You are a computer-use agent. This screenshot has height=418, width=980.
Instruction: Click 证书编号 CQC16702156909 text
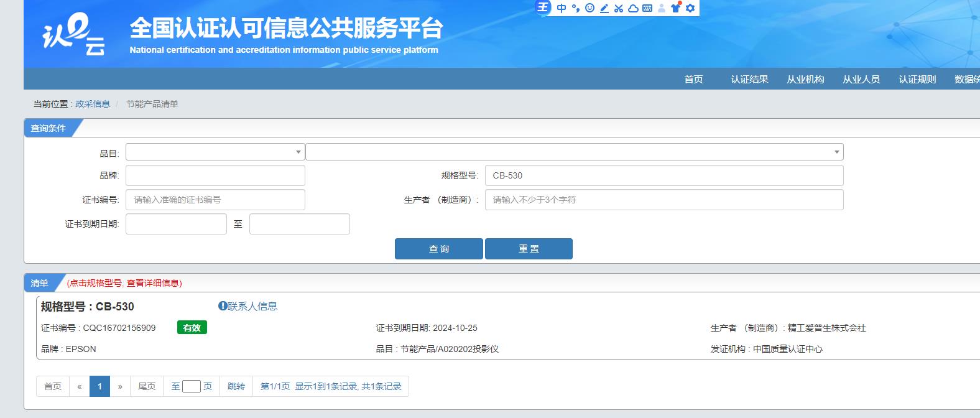pyautogui.click(x=98, y=328)
